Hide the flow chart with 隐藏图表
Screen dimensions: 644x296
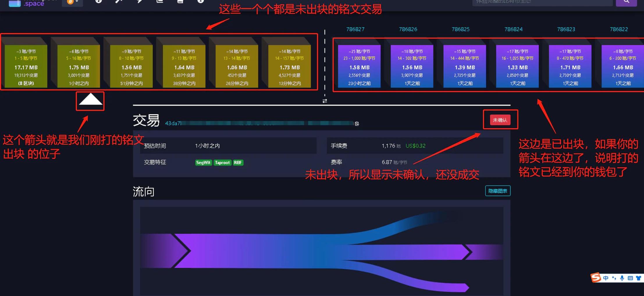[x=497, y=191]
